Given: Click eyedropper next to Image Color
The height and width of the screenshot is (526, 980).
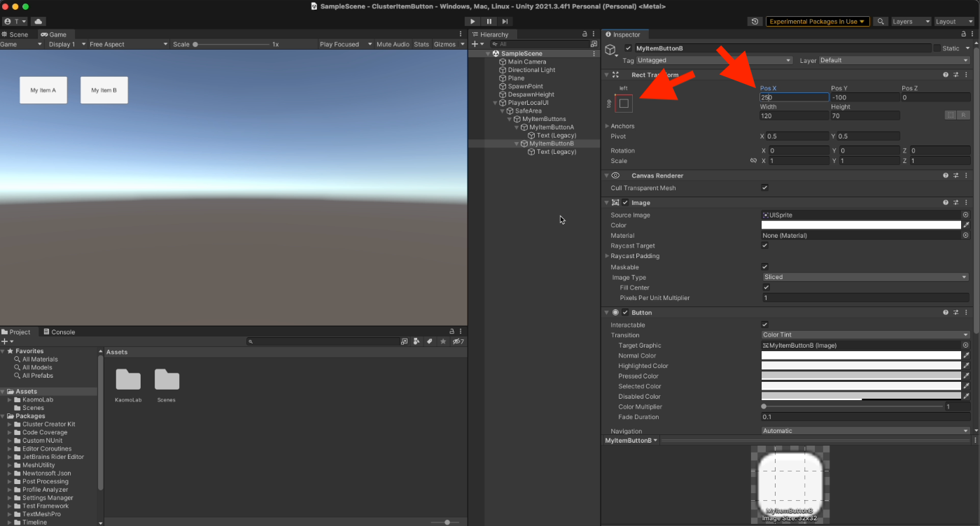Looking at the screenshot, I should tap(966, 225).
